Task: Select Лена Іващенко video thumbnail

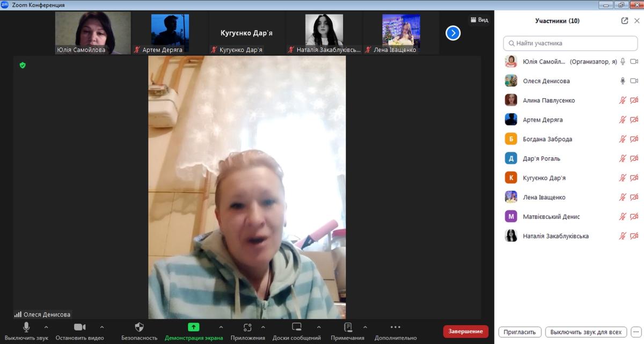Action: coord(401,33)
